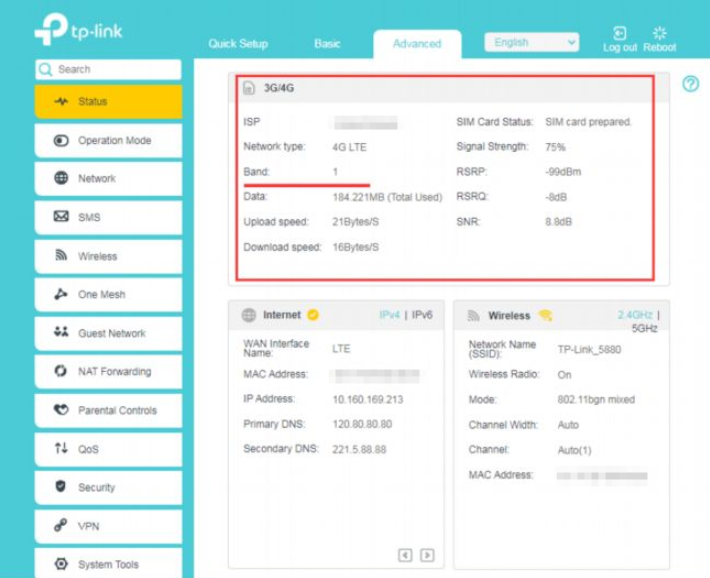Open the Guest Network menu item
The width and height of the screenshot is (710, 578).
[x=108, y=333]
